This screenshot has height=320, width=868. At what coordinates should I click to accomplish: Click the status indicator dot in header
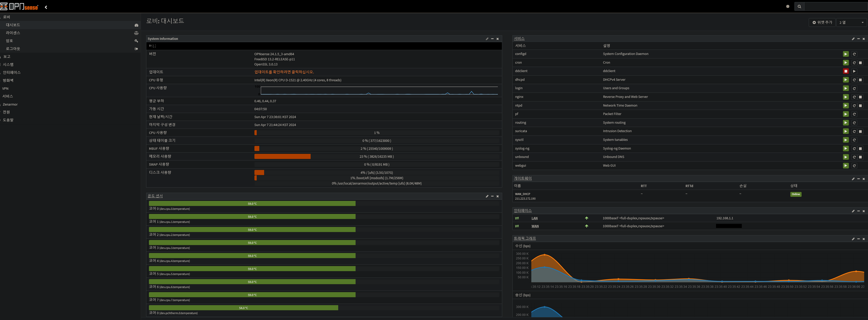tap(788, 6)
